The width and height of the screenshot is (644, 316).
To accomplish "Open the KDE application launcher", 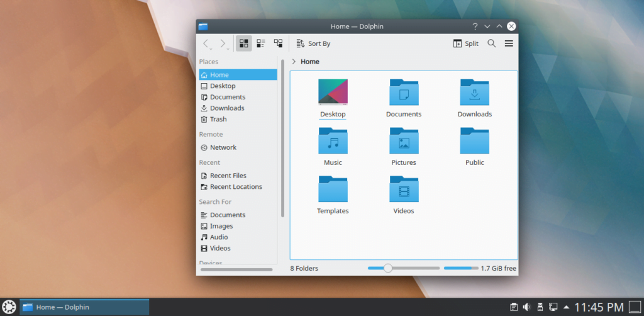I will pos(9,307).
